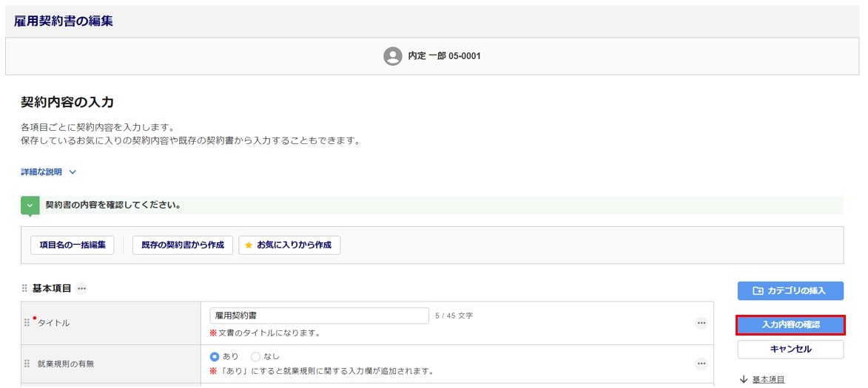Jump to 基本項目 via the anchor link
Image resolution: width=868 pixels, height=388 pixels.
(x=767, y=380)
